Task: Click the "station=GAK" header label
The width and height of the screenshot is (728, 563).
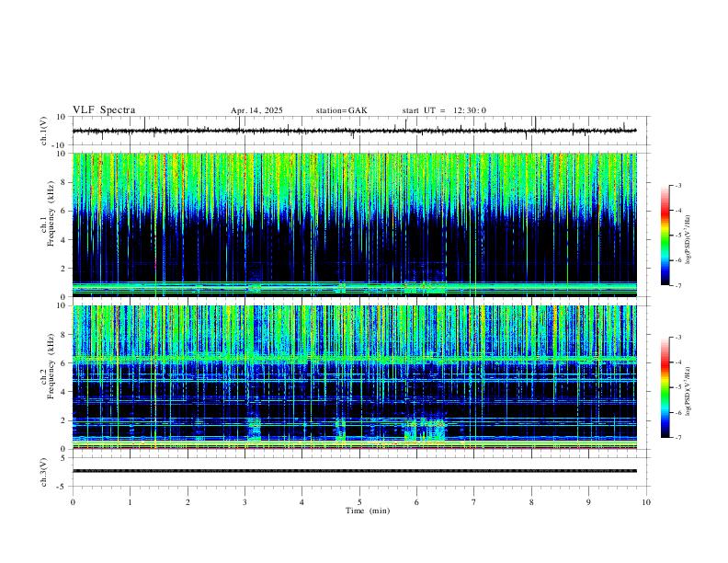Action: pos(341,110)
